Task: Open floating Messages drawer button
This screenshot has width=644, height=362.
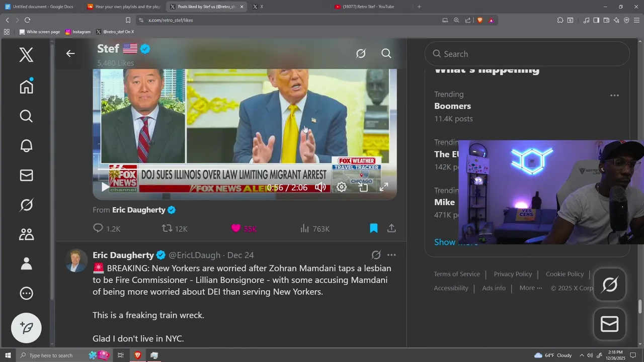Action: point(610,324)
